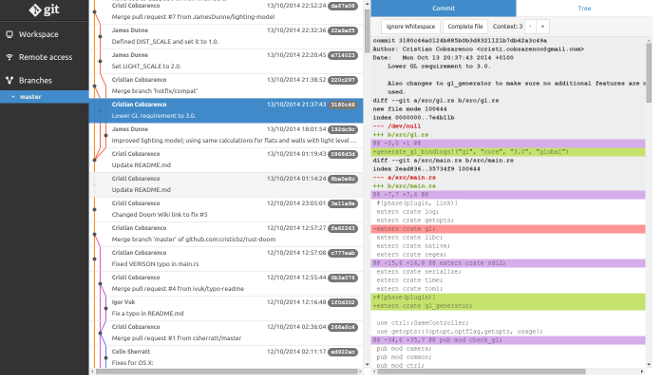Image resolution: width=653 pixels, height=375 pixels.
Task: Decrease diff context with minus button
Action: tap(530, 26)
